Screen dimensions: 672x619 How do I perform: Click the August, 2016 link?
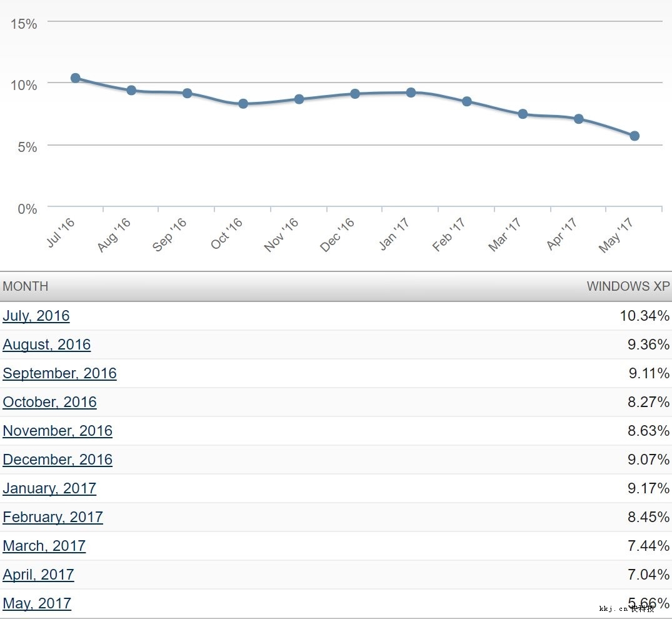(x=47, y=345)
